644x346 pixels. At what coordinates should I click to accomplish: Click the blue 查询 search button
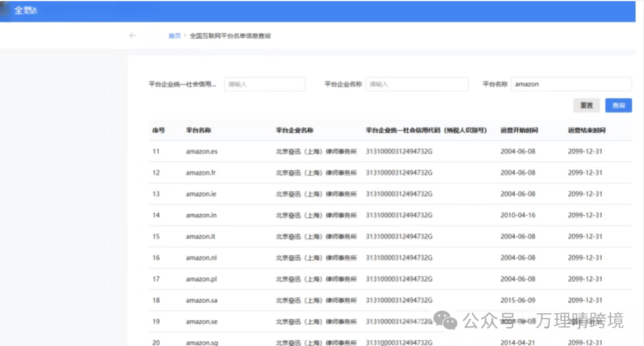(618, 105)
